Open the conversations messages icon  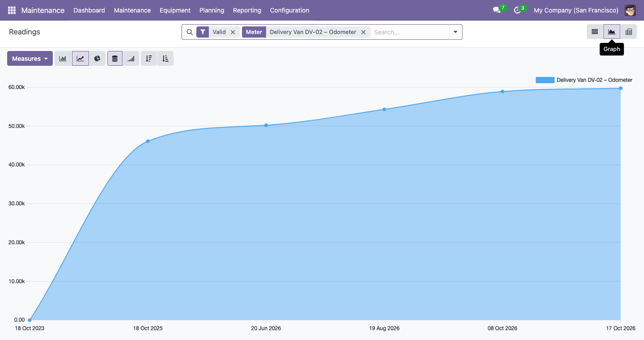(x=496, y=10)
